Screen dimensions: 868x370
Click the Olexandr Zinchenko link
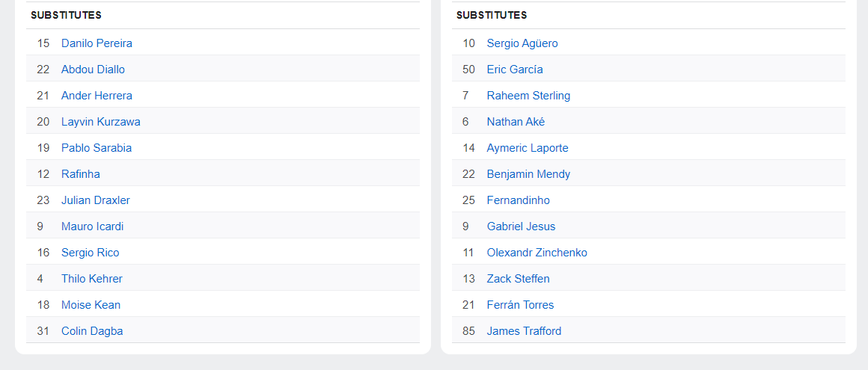(x=537, y=253)
